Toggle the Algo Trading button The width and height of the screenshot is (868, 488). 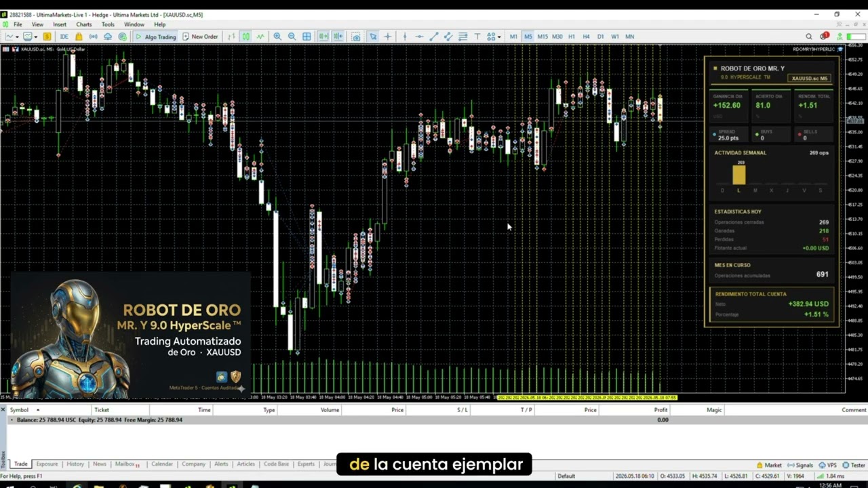click(155, 37)
